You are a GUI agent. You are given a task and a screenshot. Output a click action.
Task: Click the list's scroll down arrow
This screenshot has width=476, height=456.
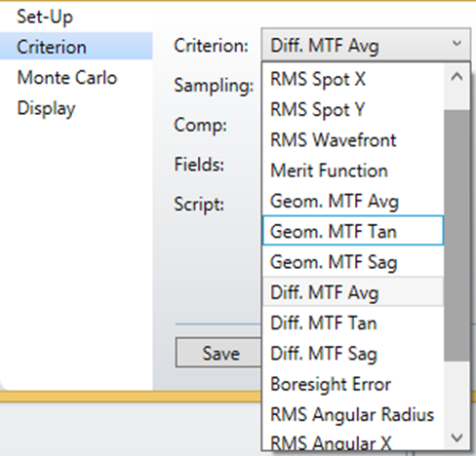click(456, 437)
